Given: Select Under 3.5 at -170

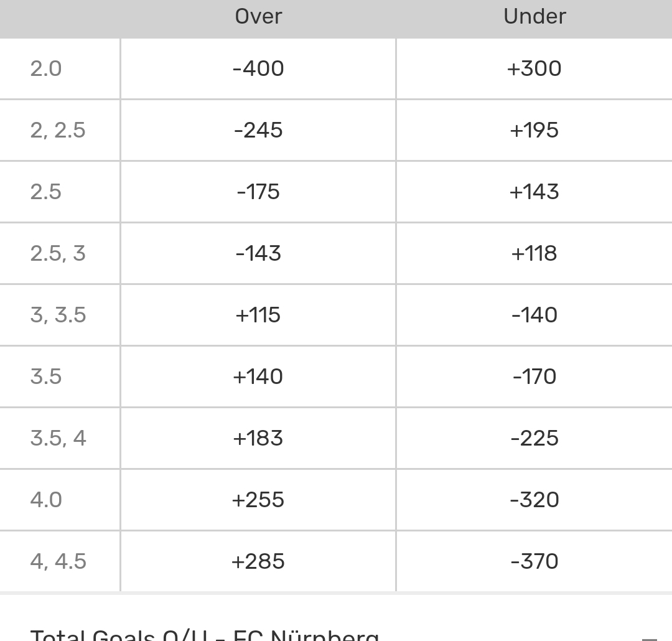Looking at the screenshot, I should pyautogui.click(x=534, y=377).
